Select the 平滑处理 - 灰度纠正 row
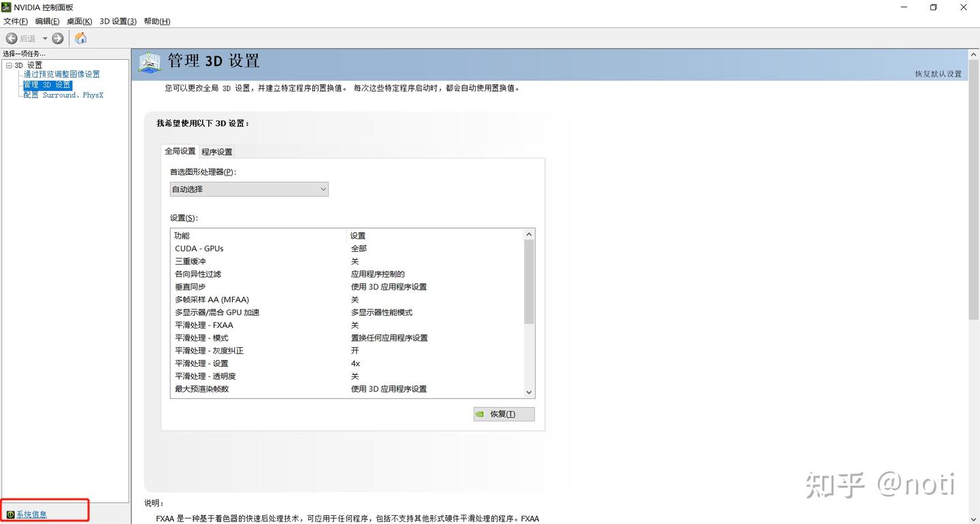The height and width of the screenshot is (524, 980). pyautogui.click(x=347, y=350)
